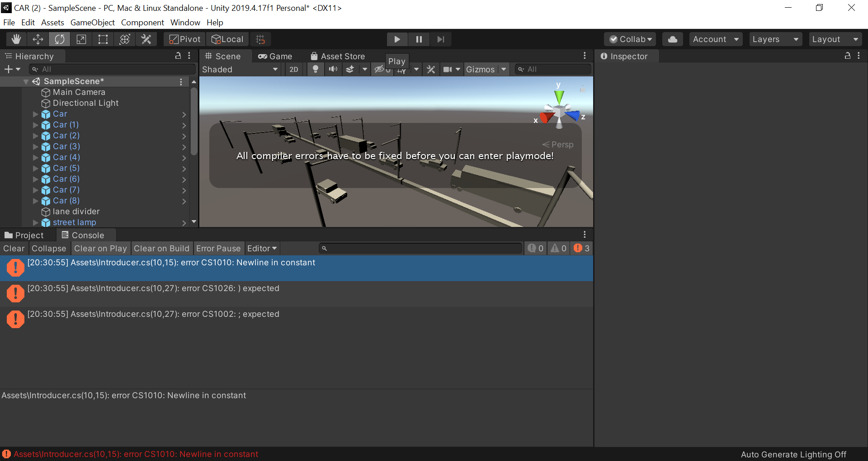Open the cloud services icon
Screen dimensions: 868x461
point(672,39)
